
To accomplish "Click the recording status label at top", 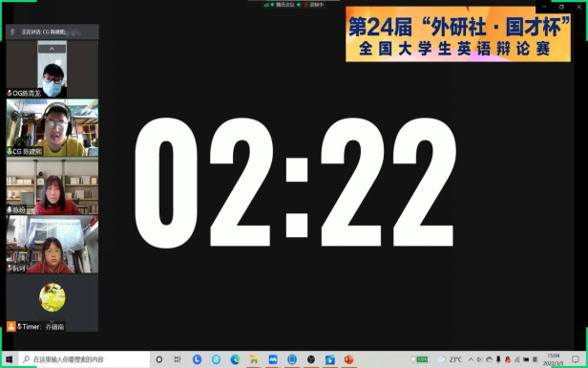I will 316,5.
